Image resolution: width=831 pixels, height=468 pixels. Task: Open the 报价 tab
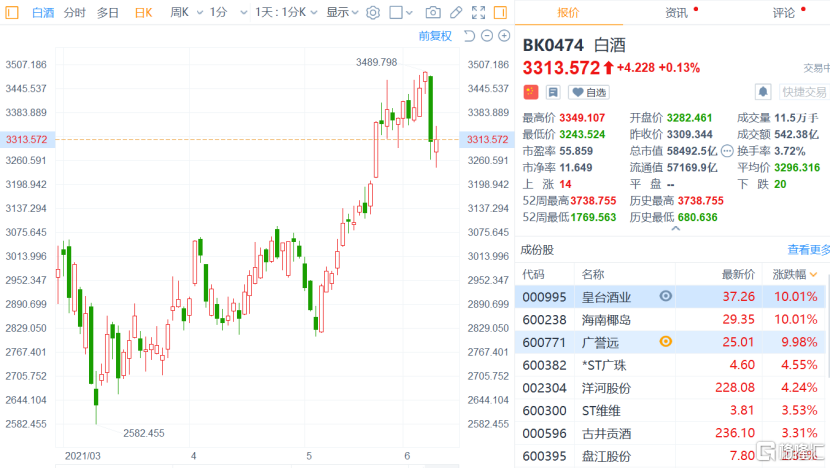coord(568,13)
